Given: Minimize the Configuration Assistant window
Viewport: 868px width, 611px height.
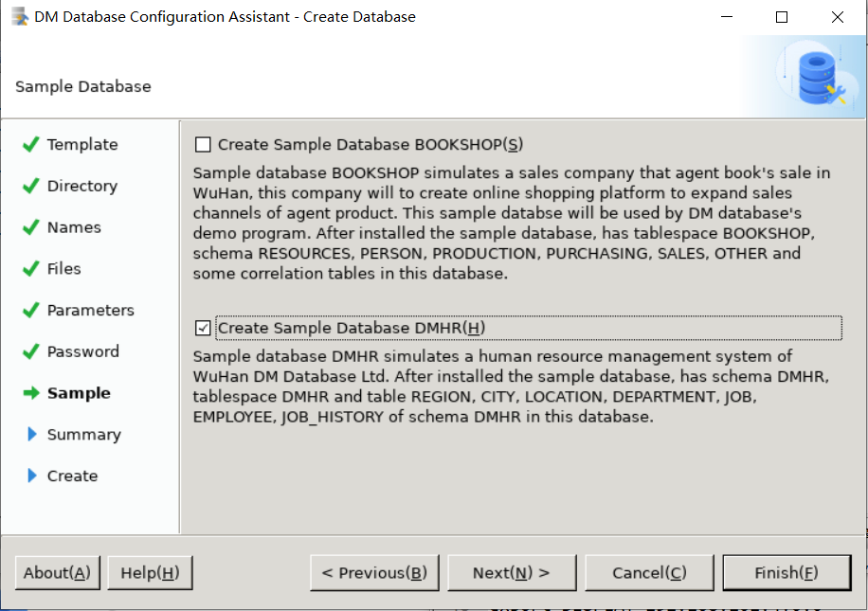Looking at the screenshot, I should [x=727, y=17].
